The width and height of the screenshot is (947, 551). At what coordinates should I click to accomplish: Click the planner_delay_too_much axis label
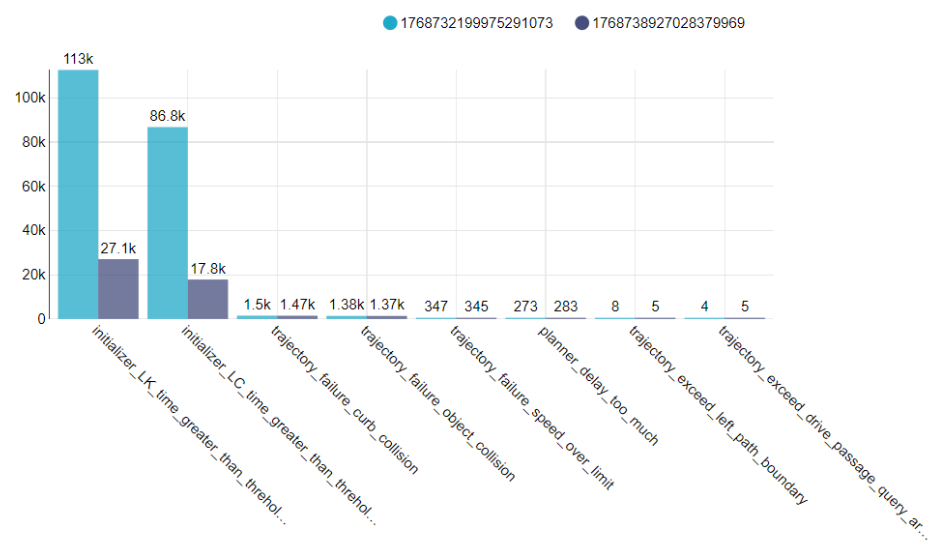598,384
